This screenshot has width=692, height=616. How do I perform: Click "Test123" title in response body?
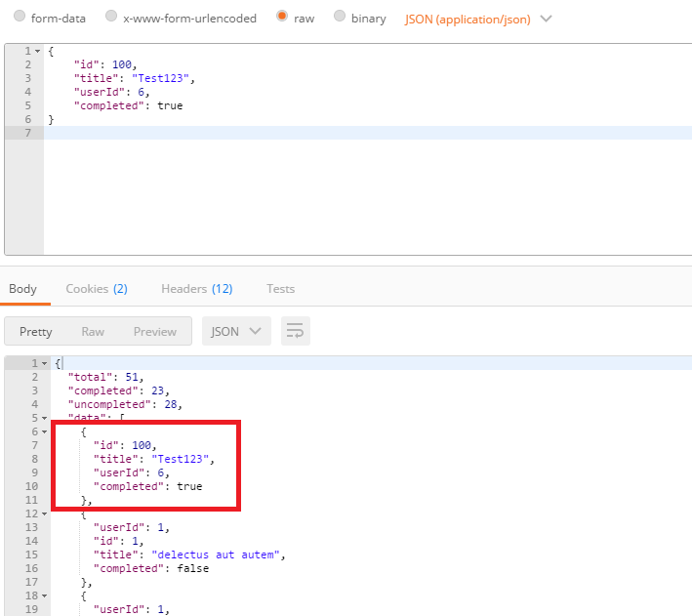[180, 459]
